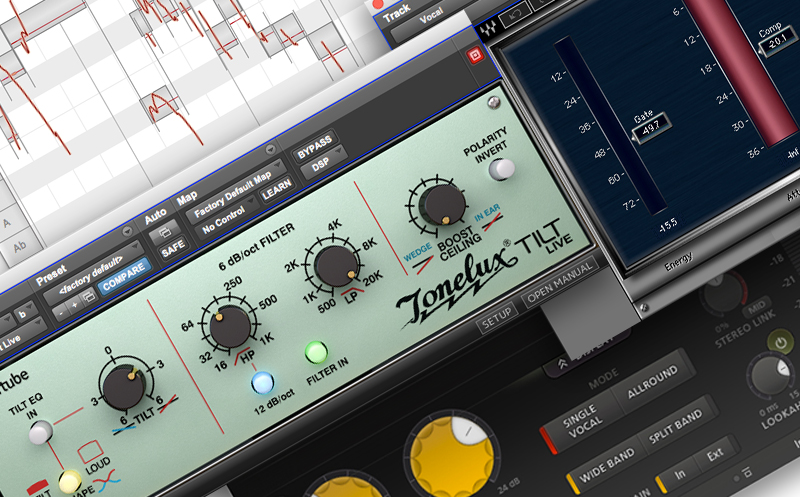Toggle the SAFE automation button
Screen dimensions: 800x497
point(173,250)
